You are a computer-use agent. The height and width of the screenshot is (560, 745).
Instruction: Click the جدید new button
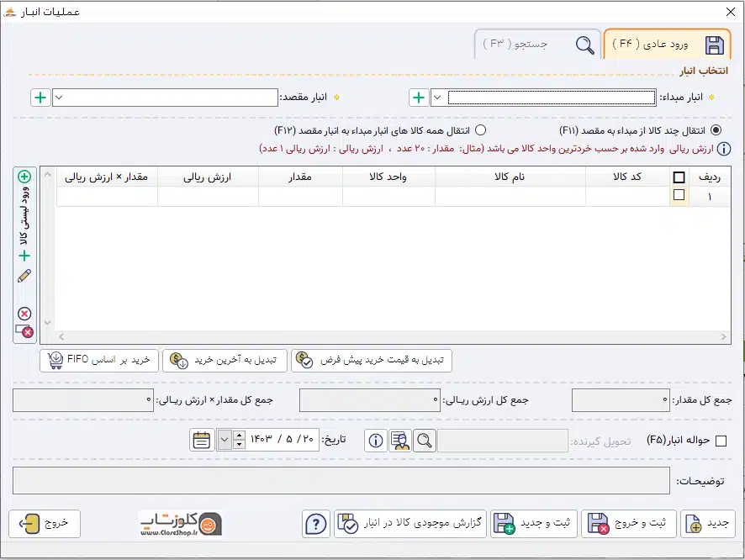coord(707,524)
